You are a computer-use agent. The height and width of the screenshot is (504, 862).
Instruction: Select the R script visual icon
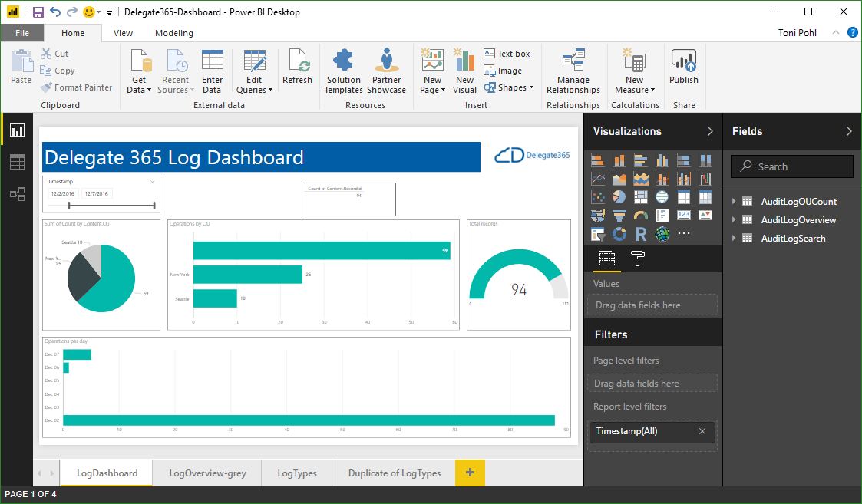(641, 234)
